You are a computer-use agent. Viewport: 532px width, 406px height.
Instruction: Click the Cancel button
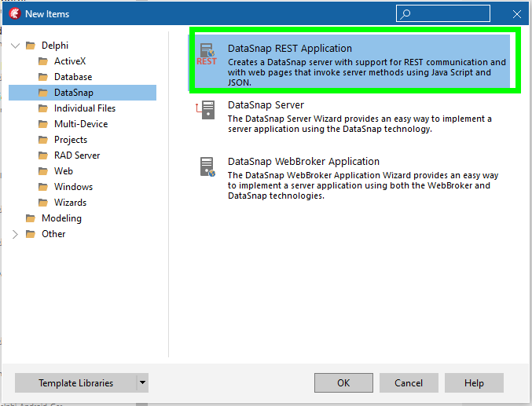[x=409, y=382]
